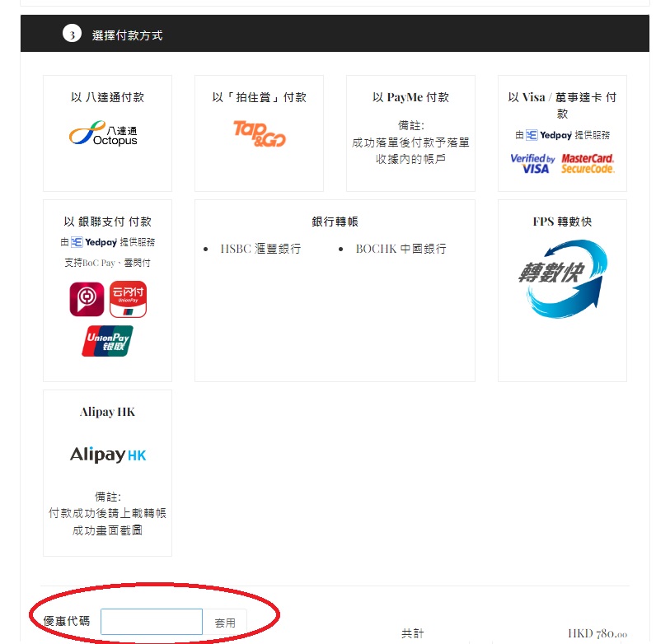Click the AlipayHK logo
The width and height of the screenshot is (656, 644).
[108, 455]
